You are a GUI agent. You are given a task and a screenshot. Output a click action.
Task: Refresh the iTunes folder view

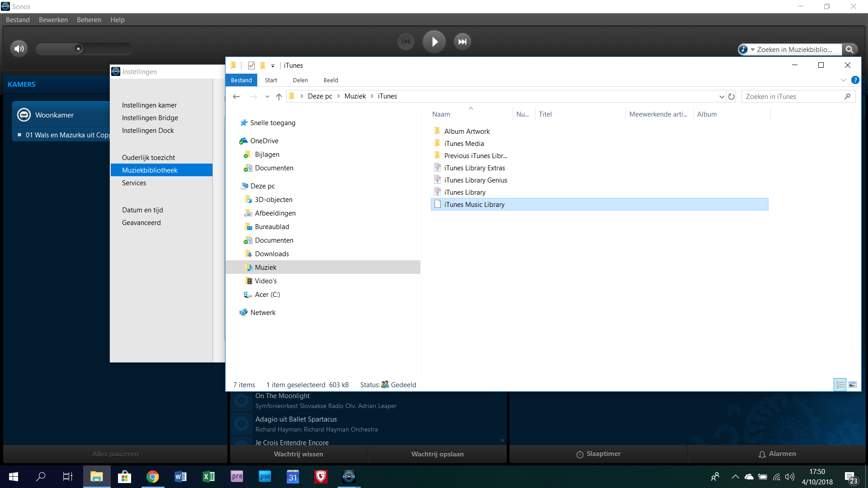click(x=731, y=97)
